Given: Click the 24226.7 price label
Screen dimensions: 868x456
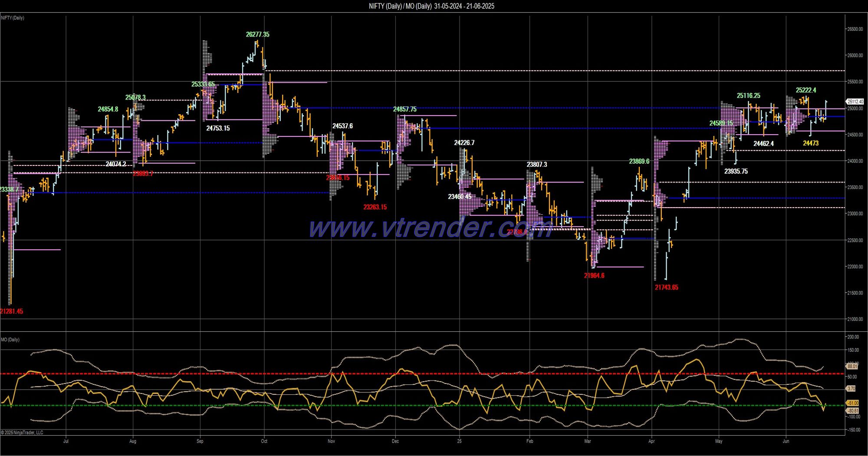Looking at the screenshot, I should click(x=464, y=142).
